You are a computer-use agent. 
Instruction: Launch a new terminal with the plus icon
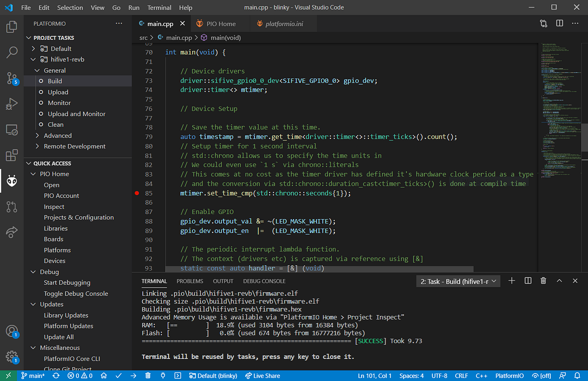512,280
